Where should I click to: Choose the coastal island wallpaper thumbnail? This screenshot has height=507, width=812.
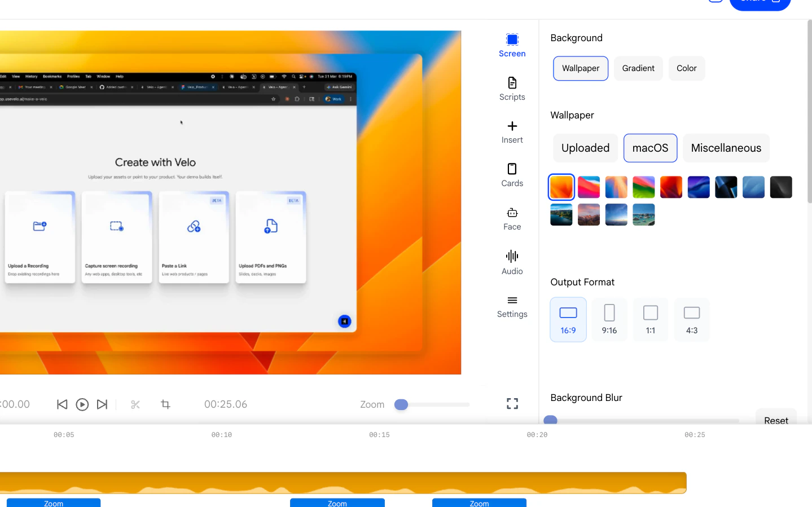tap(561, 214)
